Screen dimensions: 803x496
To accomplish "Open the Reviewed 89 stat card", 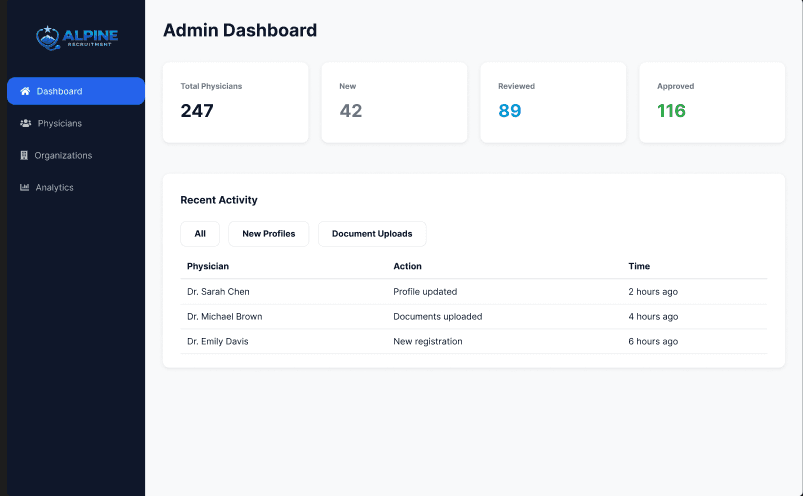I will [x=553, y=102].
